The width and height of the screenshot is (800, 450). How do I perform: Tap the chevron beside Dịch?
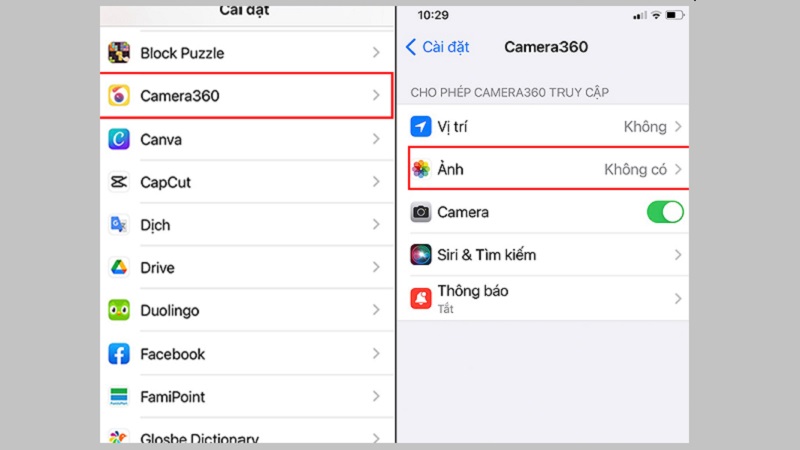pyautogui.click(x=376, y=225)
